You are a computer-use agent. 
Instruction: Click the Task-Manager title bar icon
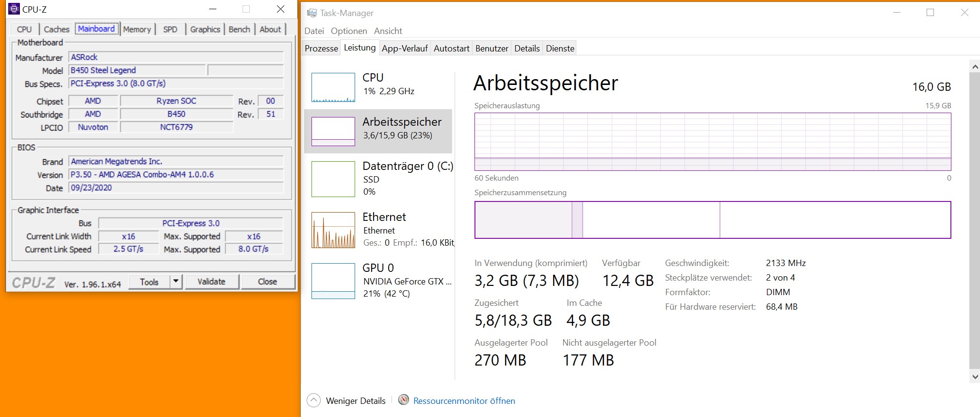(x=312, y=13)
